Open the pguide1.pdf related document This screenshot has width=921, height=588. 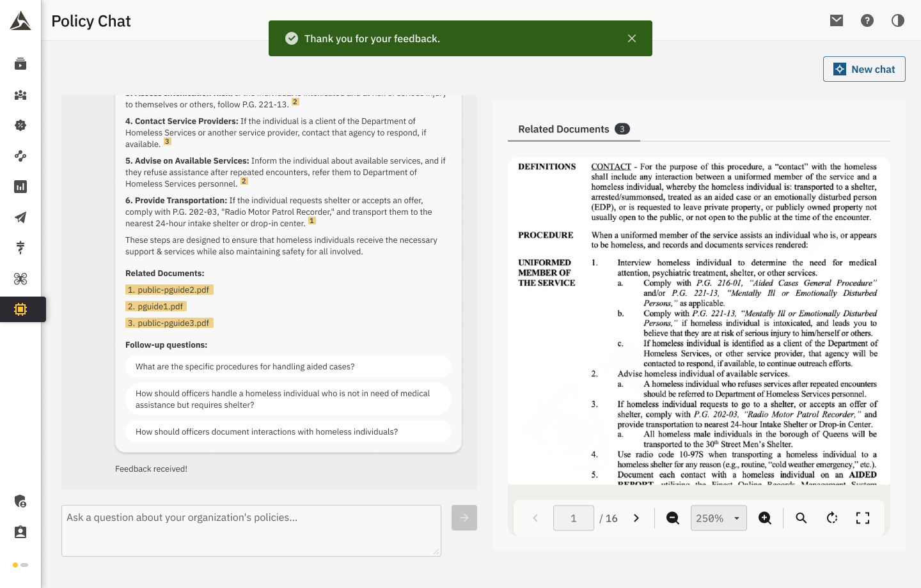point(155,306)
